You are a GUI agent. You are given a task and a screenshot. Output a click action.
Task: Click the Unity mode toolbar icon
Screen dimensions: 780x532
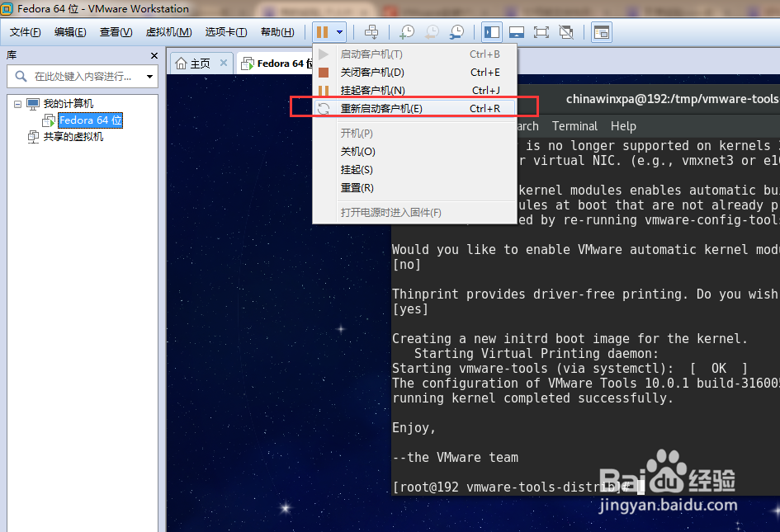(x=566, y=32)
